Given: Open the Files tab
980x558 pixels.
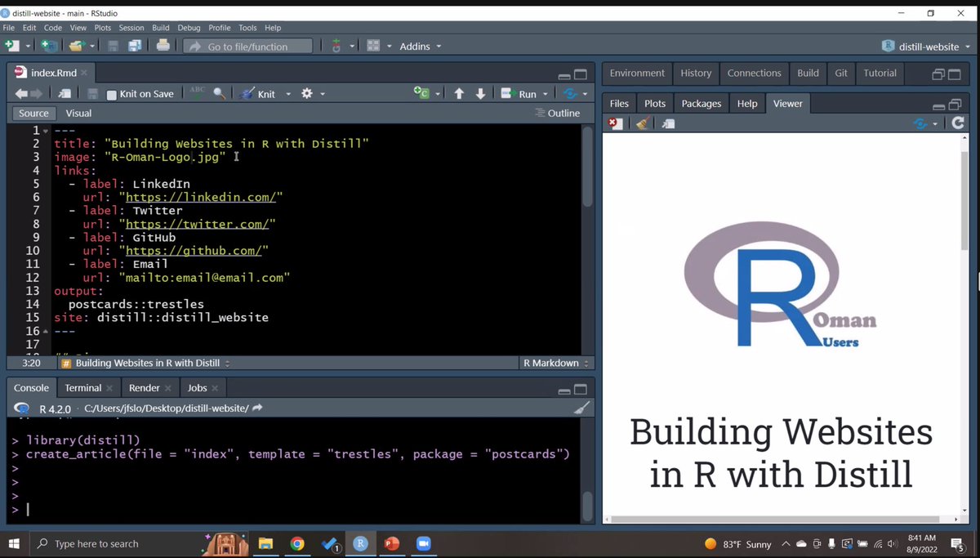Looking at the screenshot, I should click(x=619, y=104).
